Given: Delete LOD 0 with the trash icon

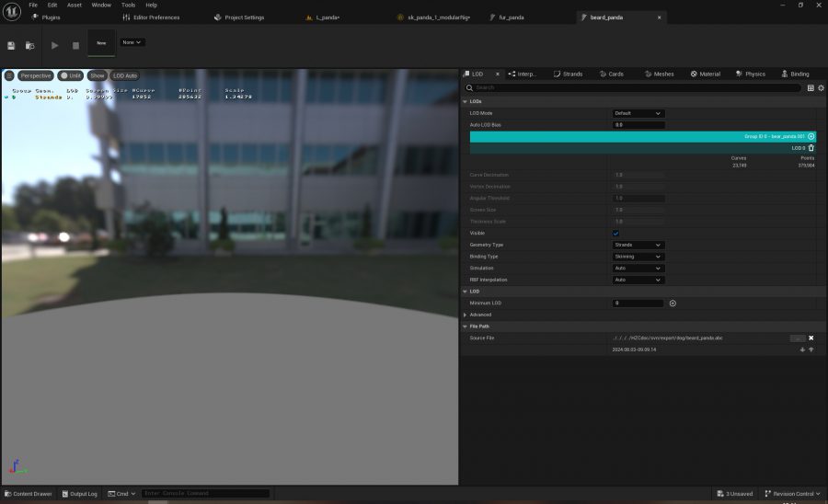Looking at the screenshot, I should pos(811,148).
